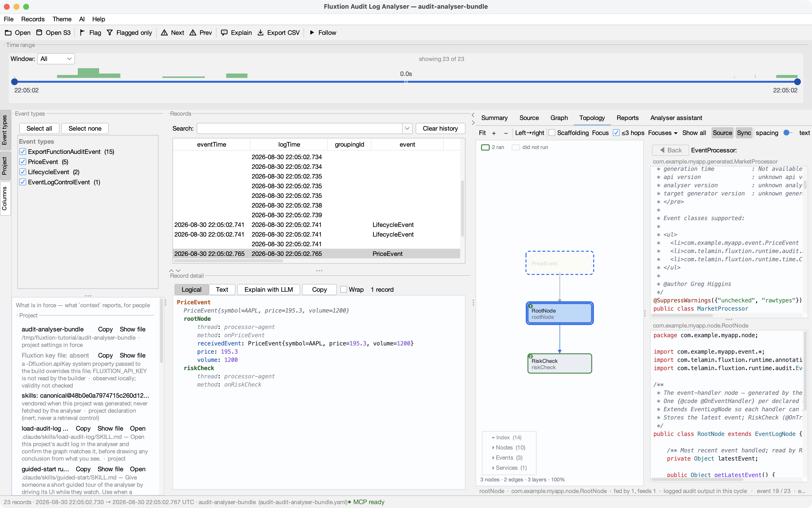Viewport: 812px width, 508px height.
Task: Expand the Nodes (10) tree node
Action: click(493, 448)
